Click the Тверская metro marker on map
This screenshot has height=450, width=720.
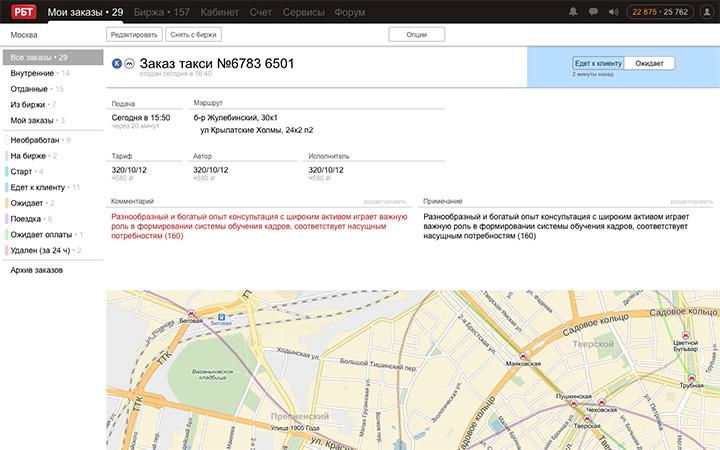(x=587, y=419)
